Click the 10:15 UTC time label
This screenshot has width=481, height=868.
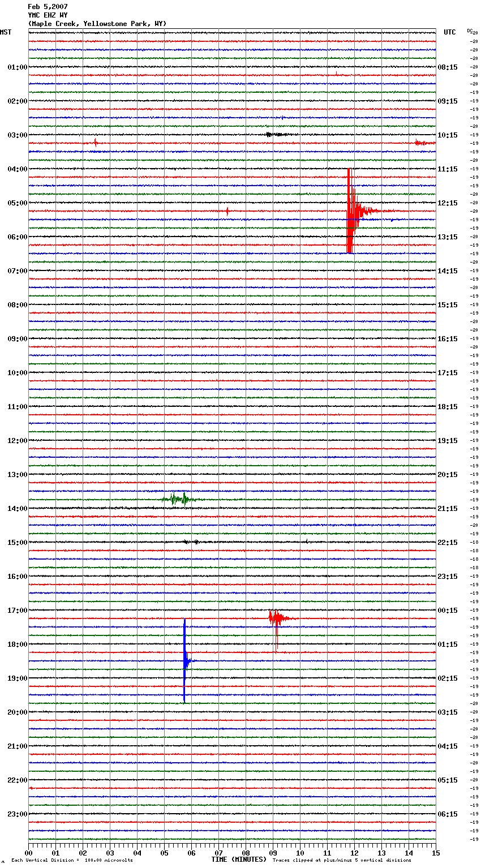448,135
